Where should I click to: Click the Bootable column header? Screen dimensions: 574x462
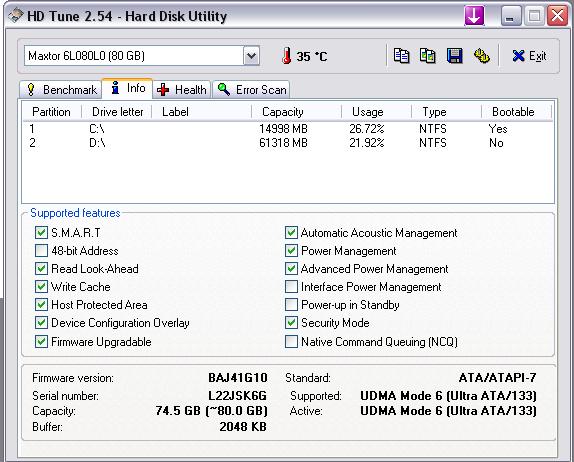[516, 112]
